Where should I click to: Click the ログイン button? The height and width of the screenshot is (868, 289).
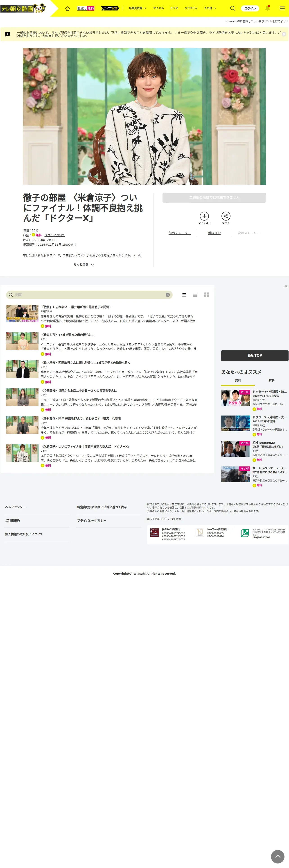click(x=250, y=8)
